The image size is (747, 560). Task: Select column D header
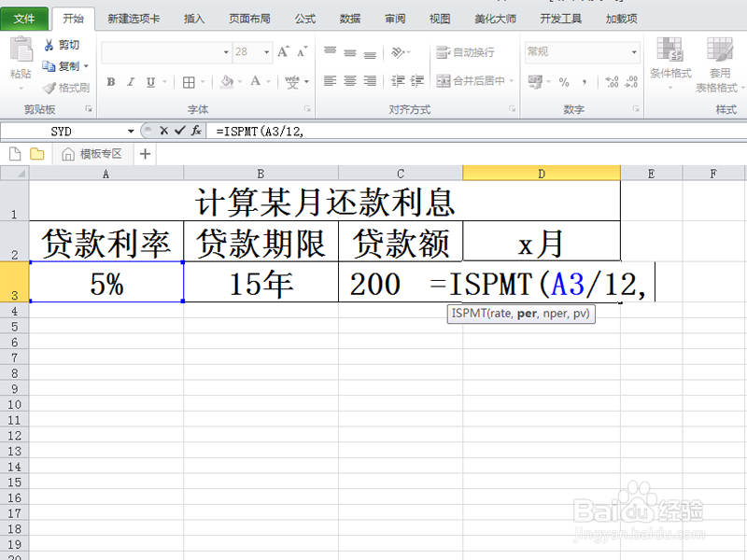coord(542,174)
